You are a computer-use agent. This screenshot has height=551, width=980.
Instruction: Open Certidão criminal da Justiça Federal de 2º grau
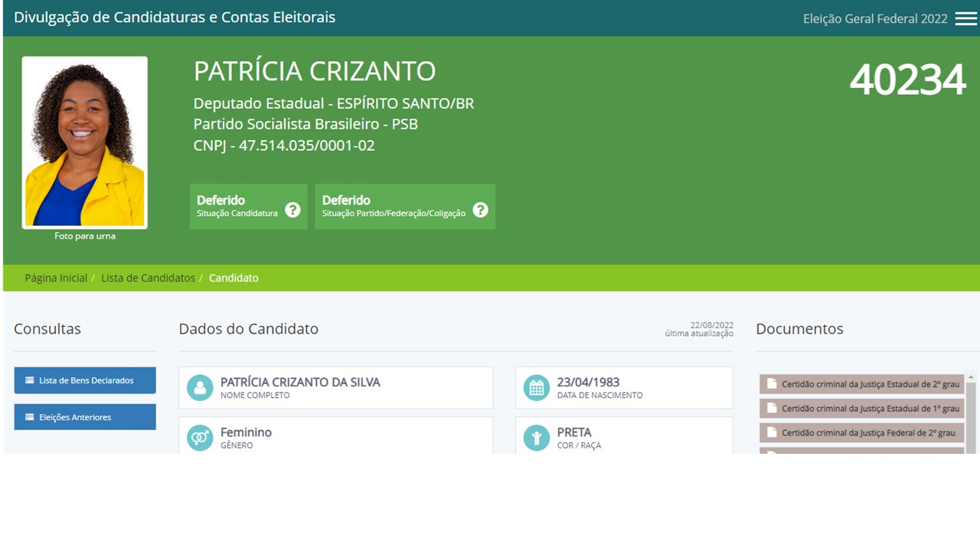[861, 432]
